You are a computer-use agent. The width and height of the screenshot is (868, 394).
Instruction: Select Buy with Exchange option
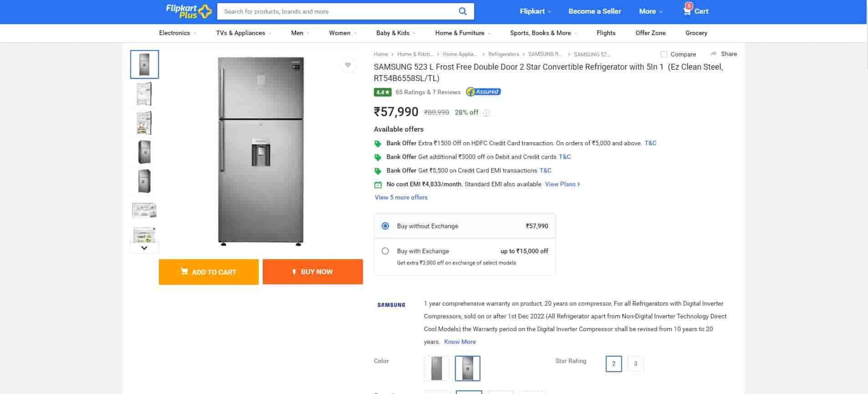[x=385, y=251]
